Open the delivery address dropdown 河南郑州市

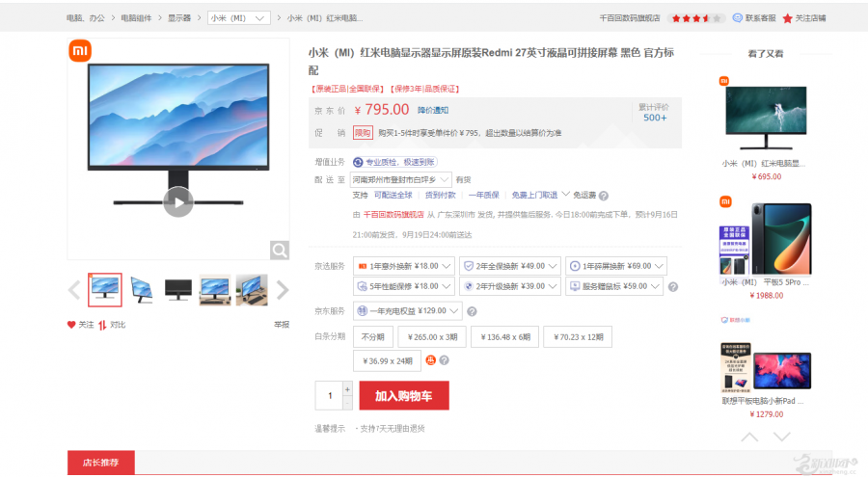(400, 180)
